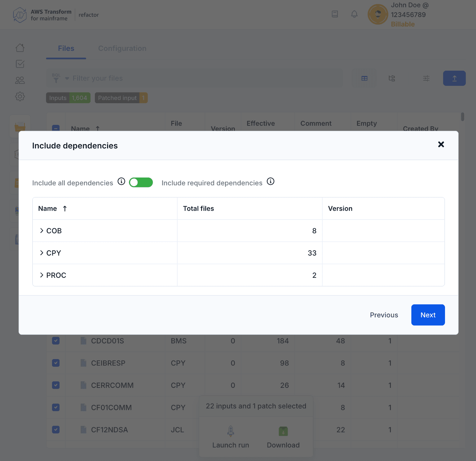Image resolution: width=476 pixels, height=461 pixels.
Task: Click the info icon beside Include all dependencies
Action: pyautogui.click(x=121, y=182)
